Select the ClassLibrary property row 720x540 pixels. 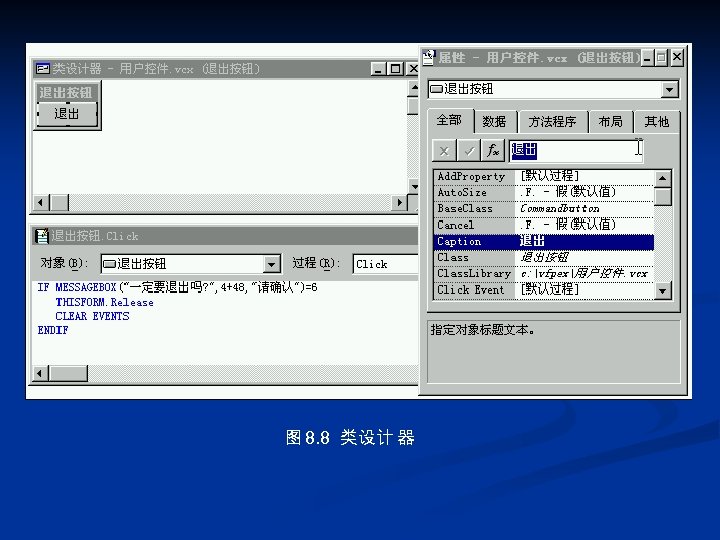(x=544, y=274)
